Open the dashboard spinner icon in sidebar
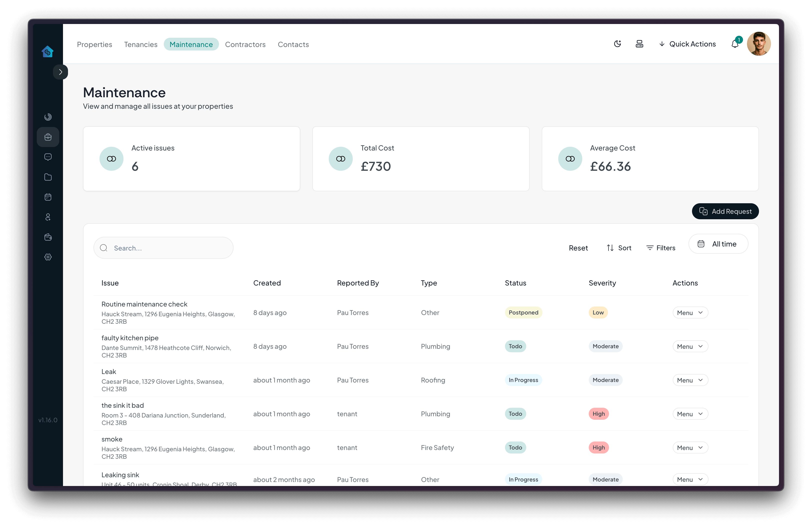Viewport: 812px width, 528px height. click(x=48, y=117)
